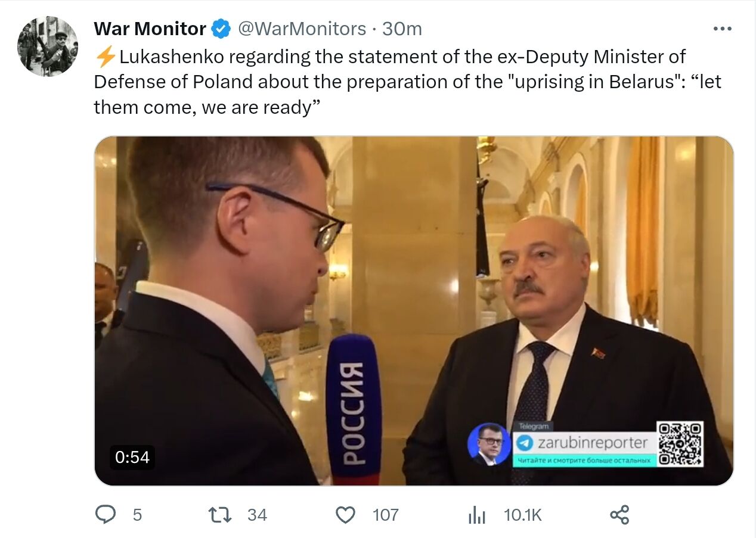The image size is (756, 538).
Task: Click the Telegram logo in zarubinreporter banner
Action: click(x=525, y=443)
